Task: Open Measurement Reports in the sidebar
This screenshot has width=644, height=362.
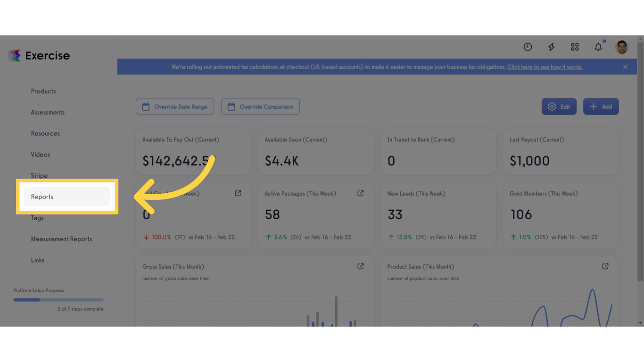Action: point(62,239)
